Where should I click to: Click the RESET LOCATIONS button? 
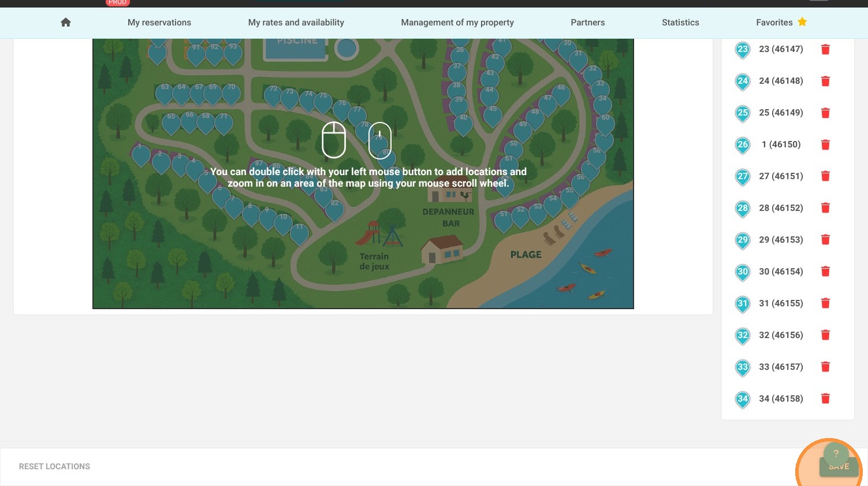54,466
